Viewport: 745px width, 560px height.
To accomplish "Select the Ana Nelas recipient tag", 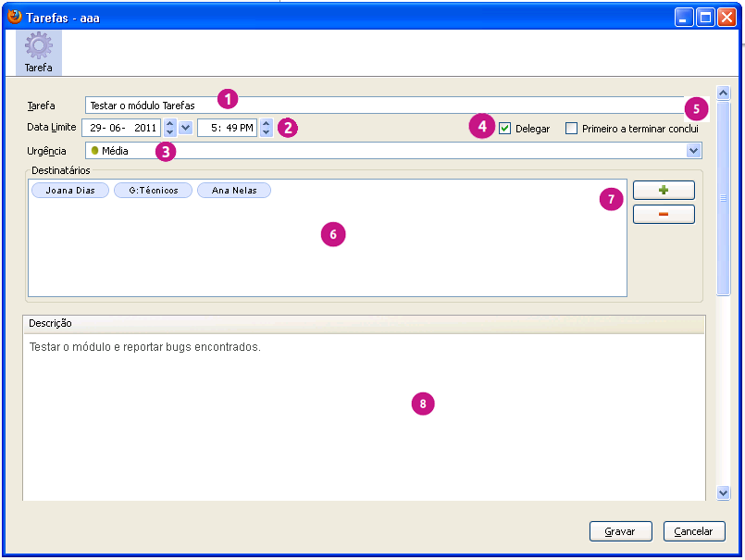I will point(234,191).
